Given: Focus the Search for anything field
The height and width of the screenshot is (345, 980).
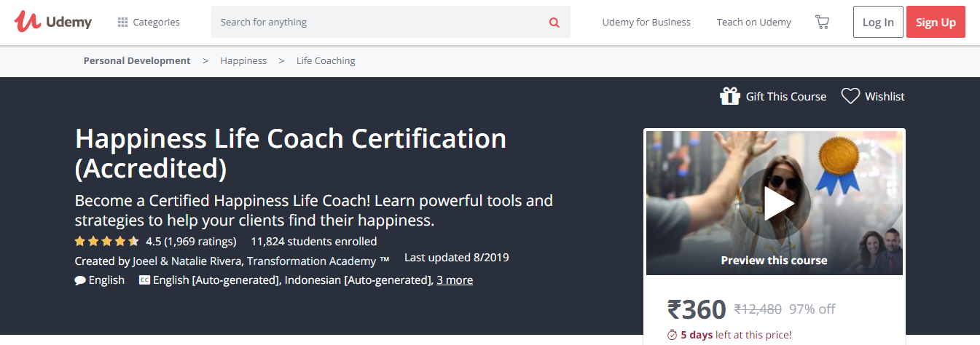Looking at the screenshot, I should point(379,23).
